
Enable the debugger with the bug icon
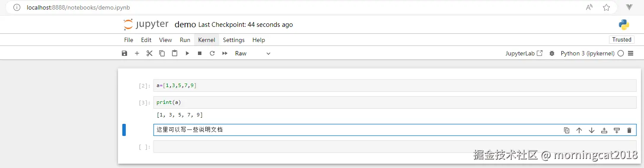(552, 53)
